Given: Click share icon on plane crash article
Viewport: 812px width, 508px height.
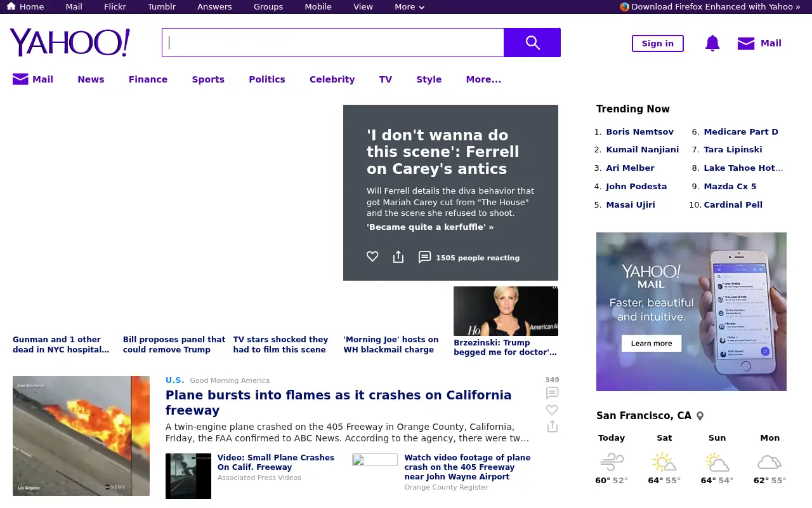Looking at the screenshot, I should (552, 427).
